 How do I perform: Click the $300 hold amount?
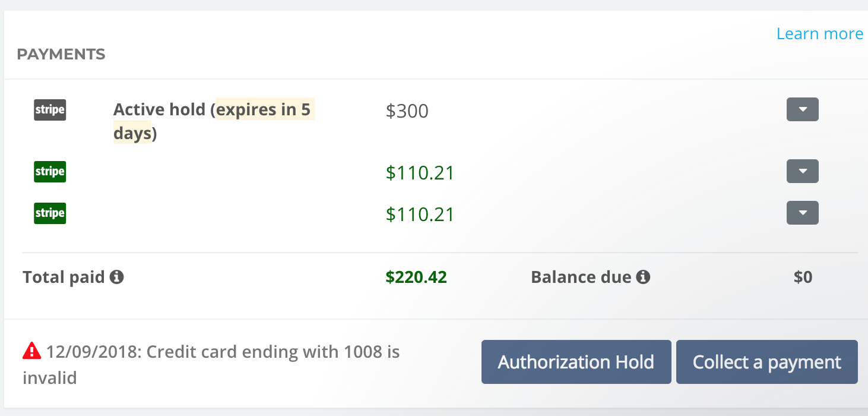click(407, 111)
